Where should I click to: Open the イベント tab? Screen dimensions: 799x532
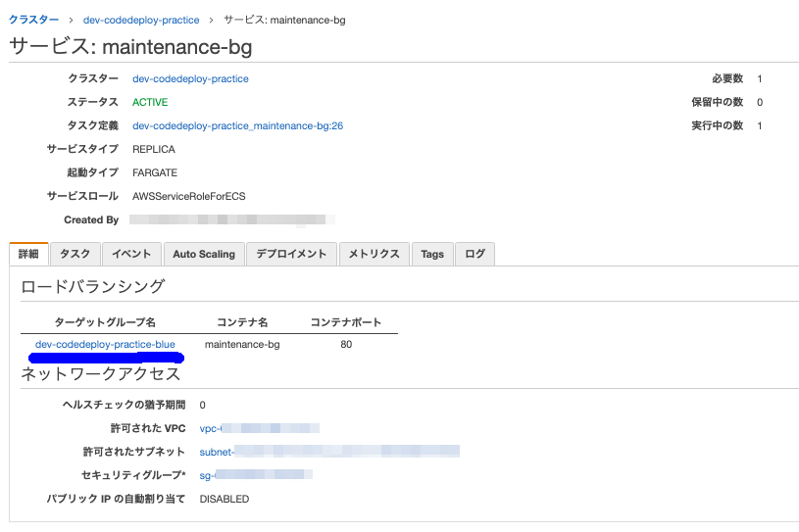click(131, 254)
